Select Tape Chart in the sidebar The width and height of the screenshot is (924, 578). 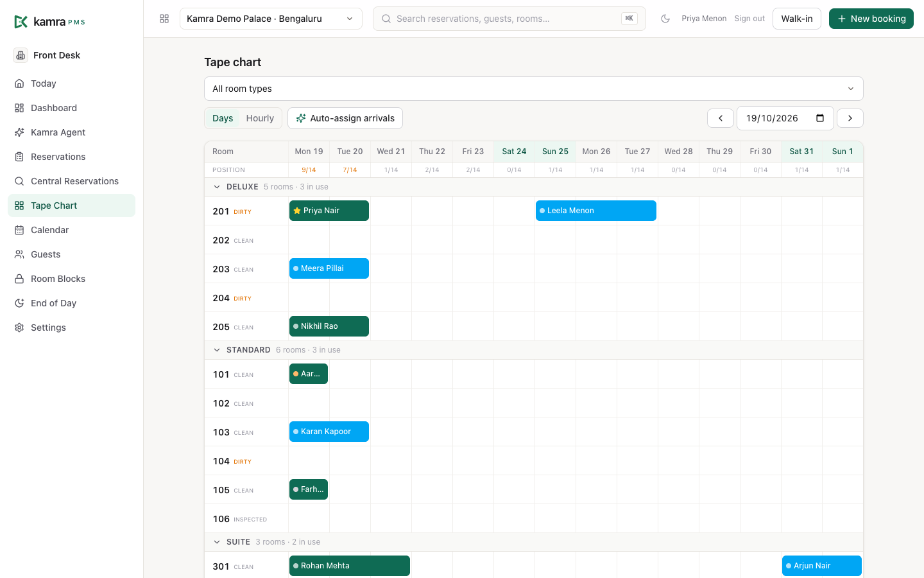72,206
